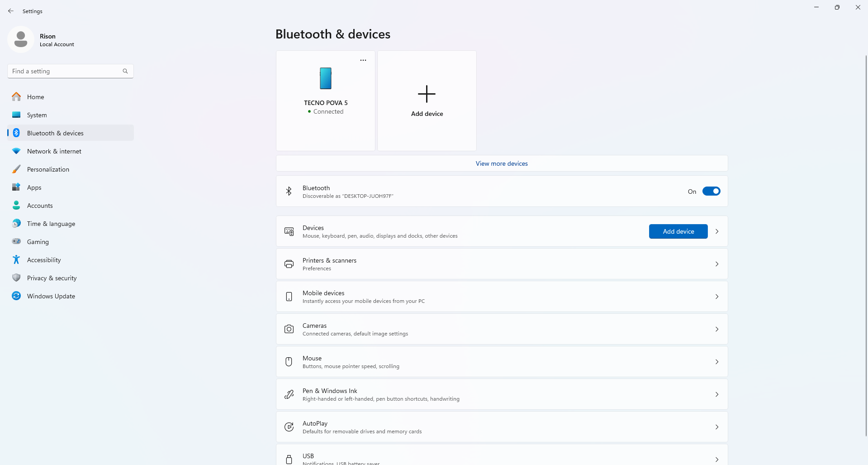Image resolution: width=868 pixels, height=465 pixels.
Task: Click 'Connected cameras, default image settings' text
Action: (x=355, y=334)
